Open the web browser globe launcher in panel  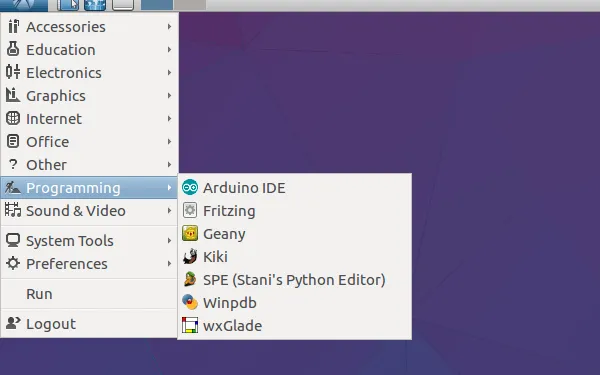coord(95,5)
